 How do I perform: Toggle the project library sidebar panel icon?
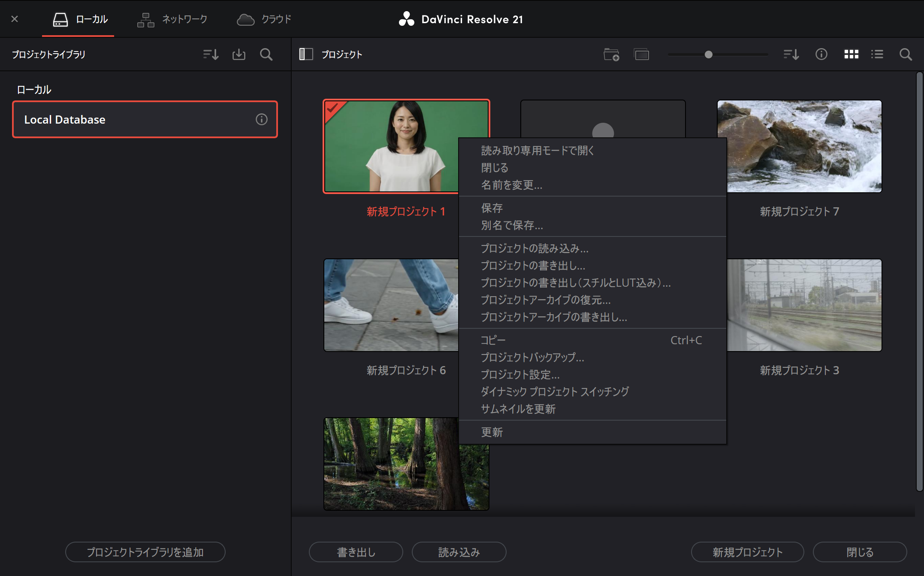point(306,54)
